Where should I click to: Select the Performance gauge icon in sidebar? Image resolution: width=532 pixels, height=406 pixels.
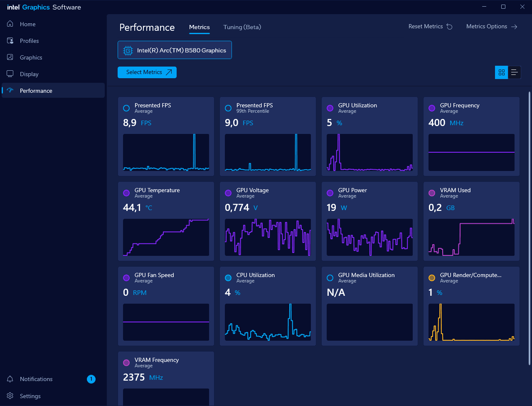[10, 91]
